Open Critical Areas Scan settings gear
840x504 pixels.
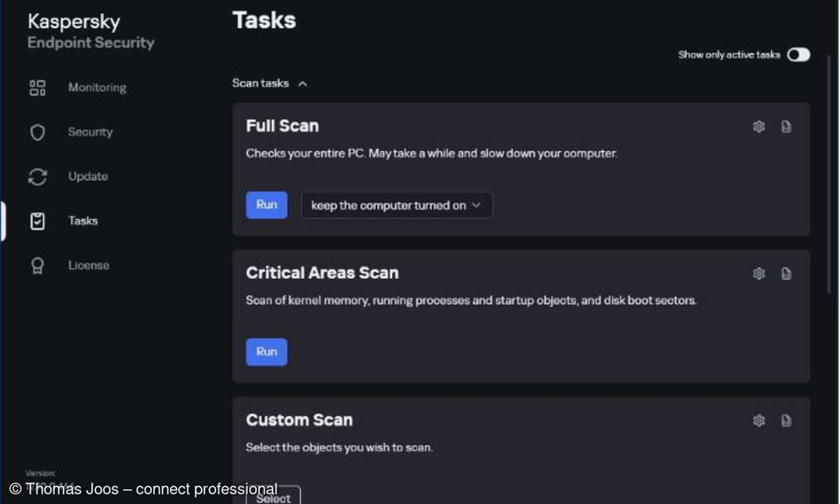[759, 274]
